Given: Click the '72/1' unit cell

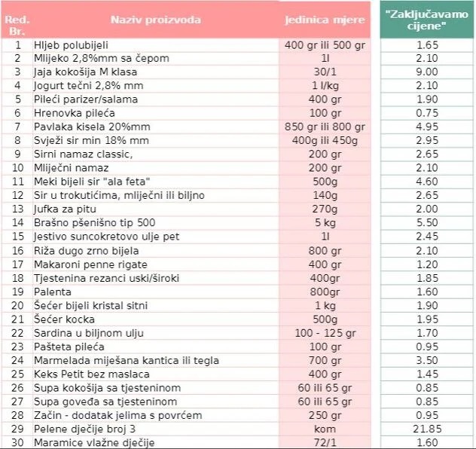Looking at the screenshot, I should [x=325, y=442].
